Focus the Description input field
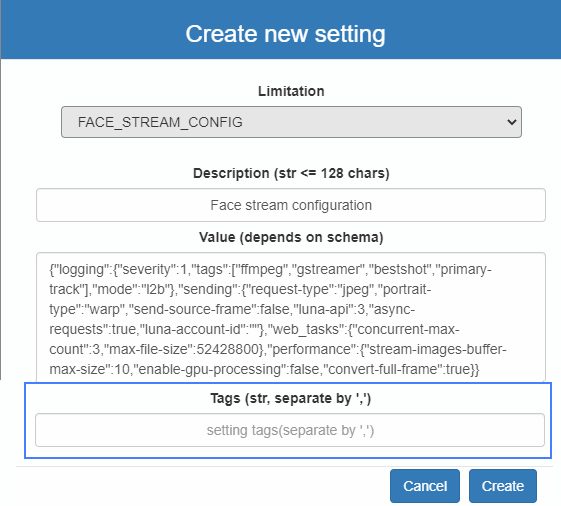The image size is (561, 506). point(291,205)
